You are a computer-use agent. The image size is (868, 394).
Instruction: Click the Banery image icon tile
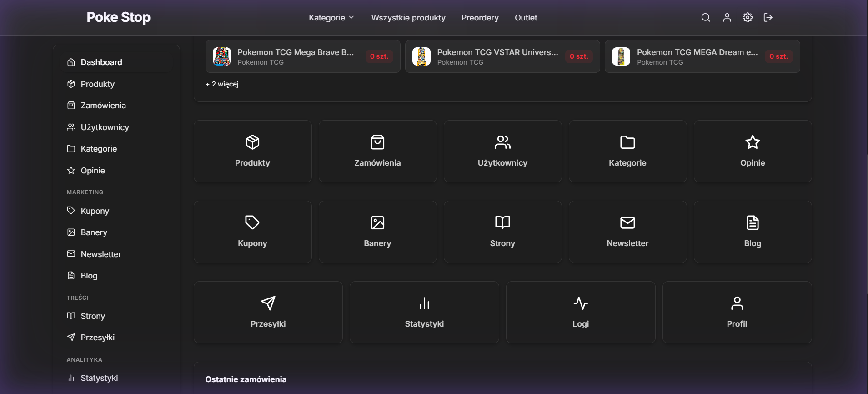378,232
